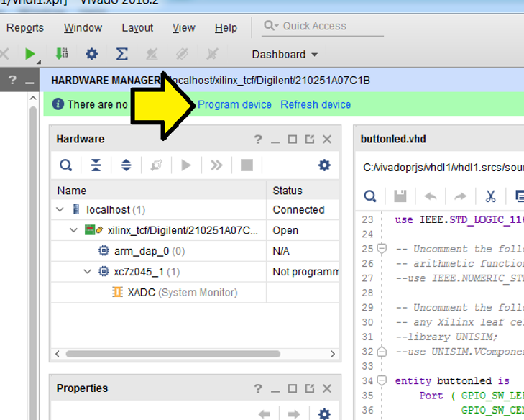Collapse the xc7z045_1 device node
Viewport: 524px width, 420px height.
(88, 272)
